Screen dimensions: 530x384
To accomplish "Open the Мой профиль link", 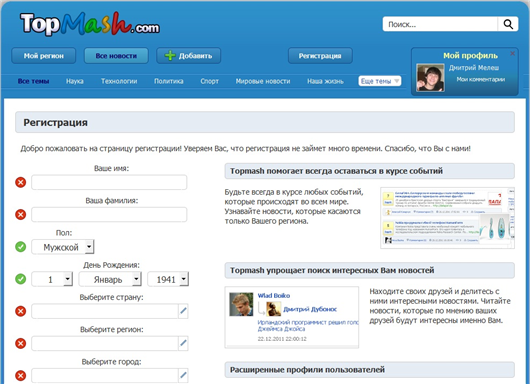I will (x=470, y=55).
